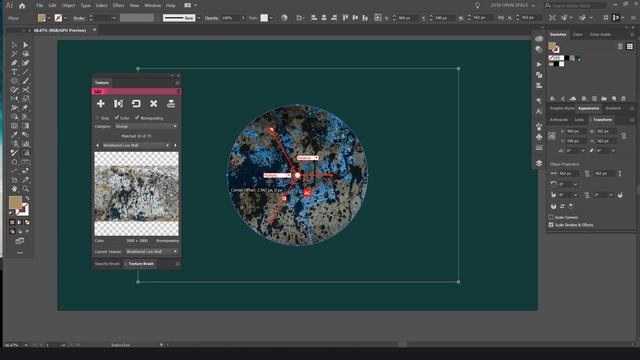Open the Current Texture dropdown

(x=152, y=252)
